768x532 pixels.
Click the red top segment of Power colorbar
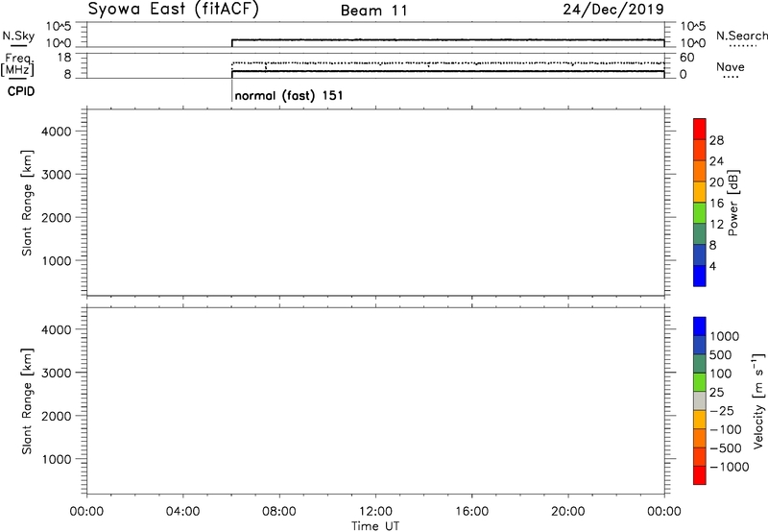point(700,130)
